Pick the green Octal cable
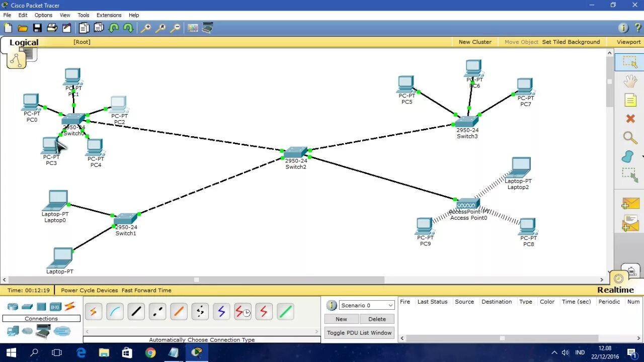 285,312
